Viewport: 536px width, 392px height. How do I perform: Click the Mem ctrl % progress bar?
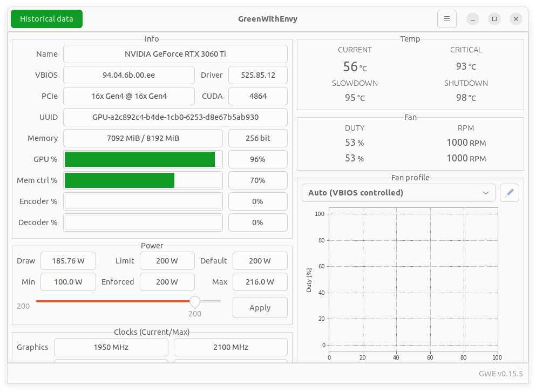[x=143, y=180]
